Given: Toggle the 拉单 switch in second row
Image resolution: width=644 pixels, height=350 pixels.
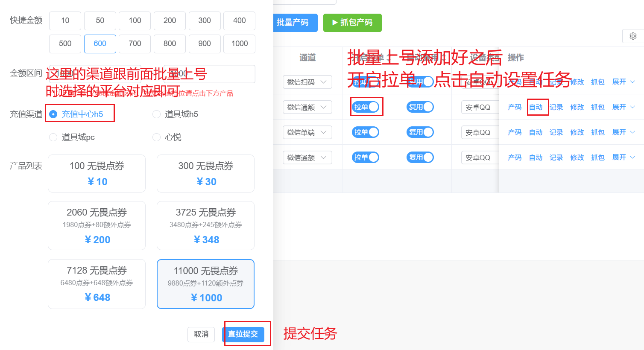Looking at the screenshot, I should tap(366, 107).
